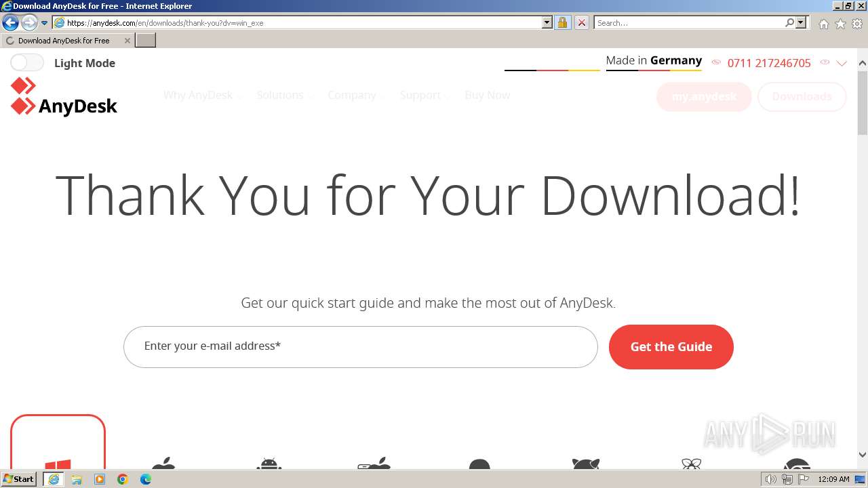
Task: Click the page scrollbar up arrow
Action: (x=863, y=63)
